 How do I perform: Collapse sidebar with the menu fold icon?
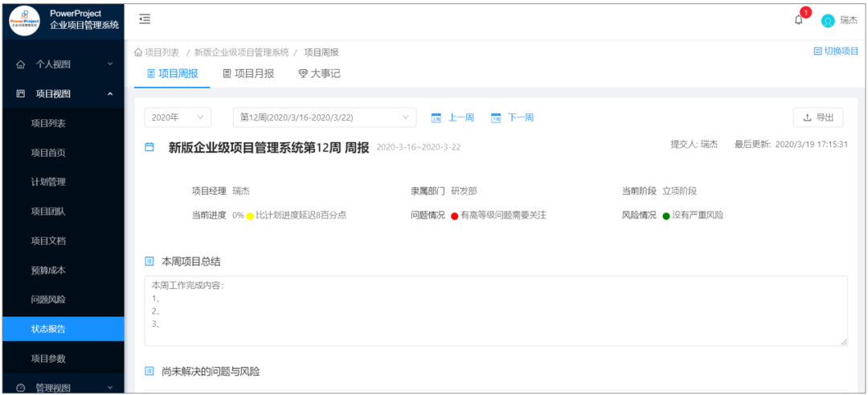(x=145, y=19)
